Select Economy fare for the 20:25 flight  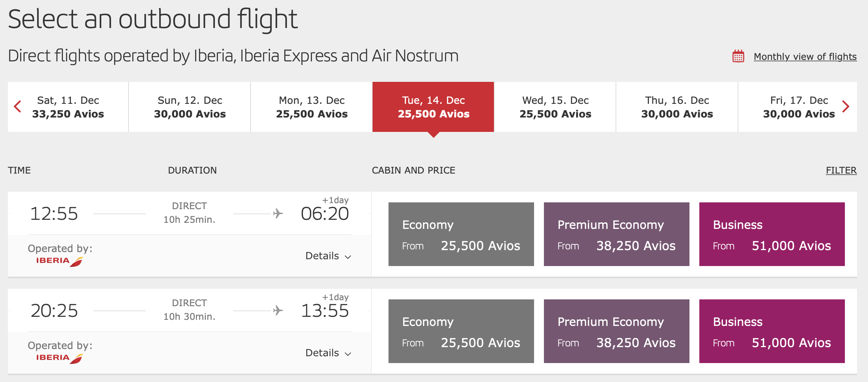click(x=461, y=331)
